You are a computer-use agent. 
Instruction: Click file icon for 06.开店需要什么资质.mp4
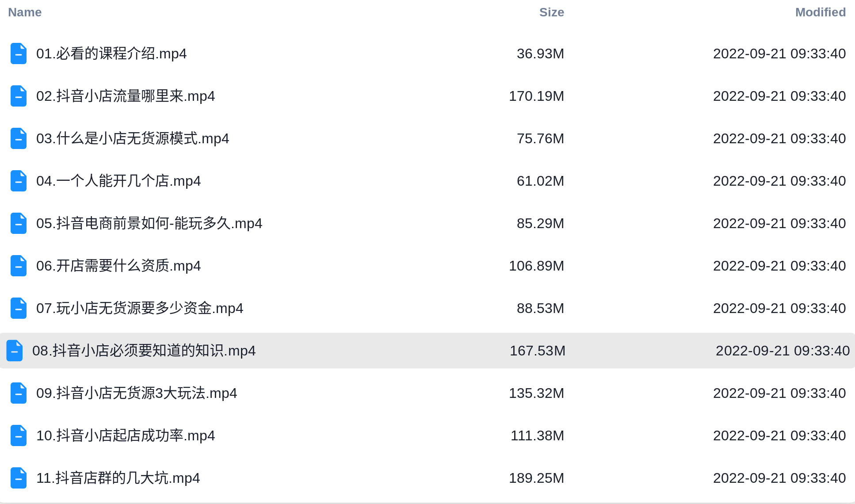click(19, 266)
